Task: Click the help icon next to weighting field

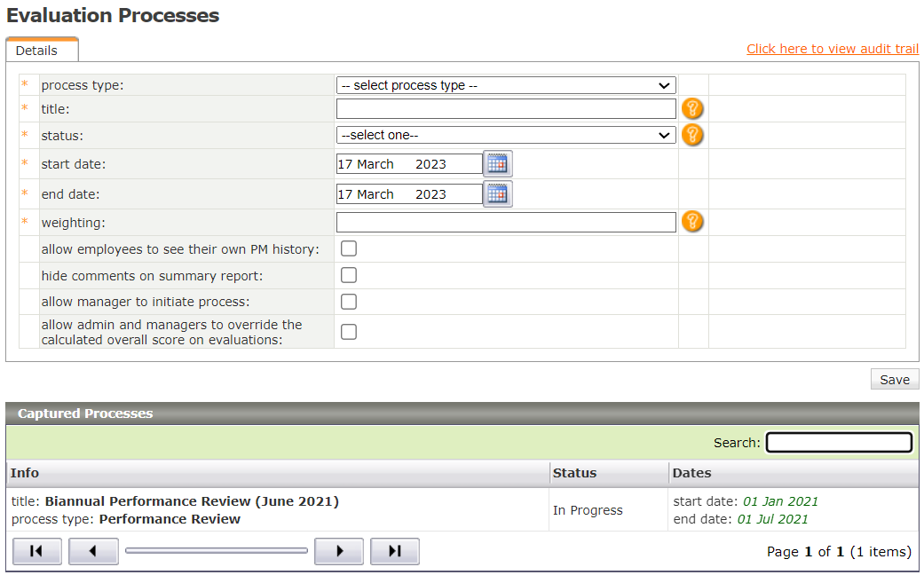Action: click(692, 222)
